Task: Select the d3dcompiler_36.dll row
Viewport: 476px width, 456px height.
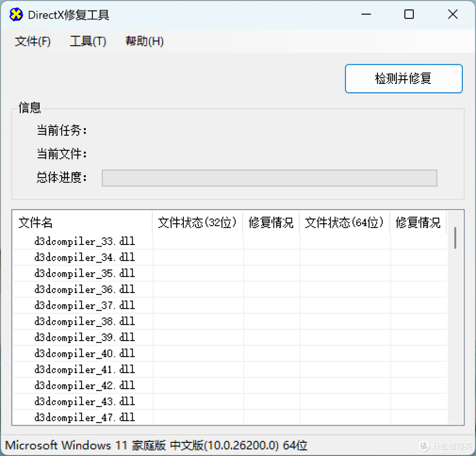Action: [x=230, y=290]
